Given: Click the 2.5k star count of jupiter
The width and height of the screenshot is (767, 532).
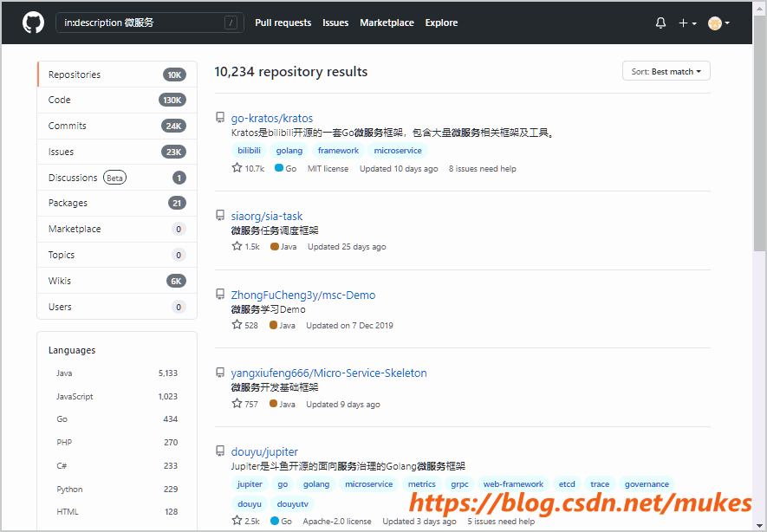Looking at the screenshot, I should (x=246, y=522).
